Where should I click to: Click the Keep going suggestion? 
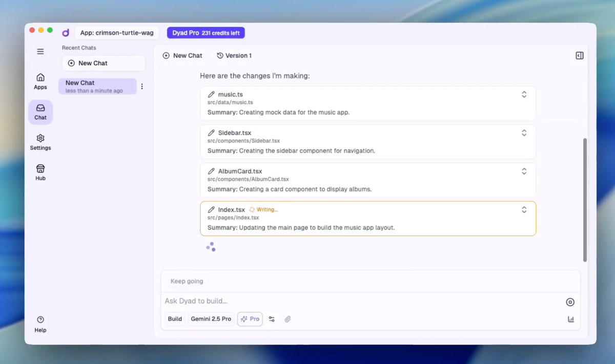pyautogui.click(x=187, y=281)
